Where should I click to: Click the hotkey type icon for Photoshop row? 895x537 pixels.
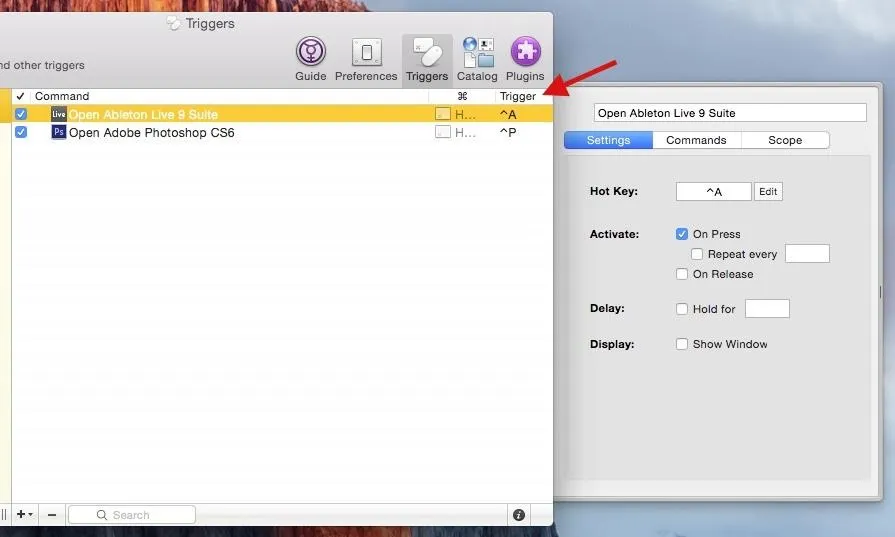442,132
